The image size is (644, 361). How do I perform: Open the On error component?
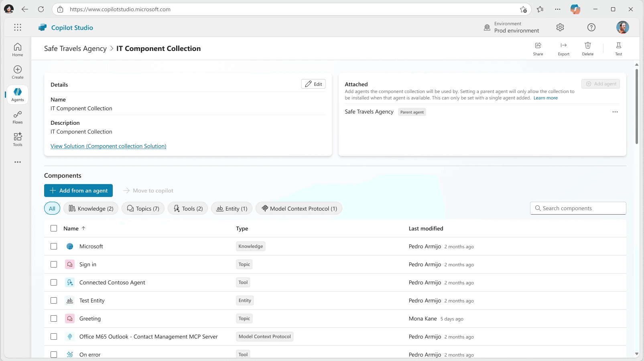pyautogui.click(x=90, y=355)
